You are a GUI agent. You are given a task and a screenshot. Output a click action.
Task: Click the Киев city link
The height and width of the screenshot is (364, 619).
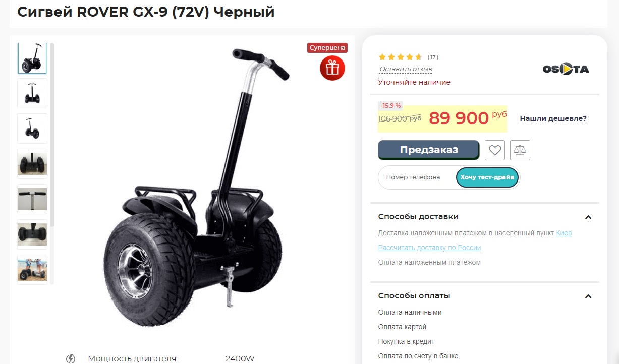coord(564,233)
